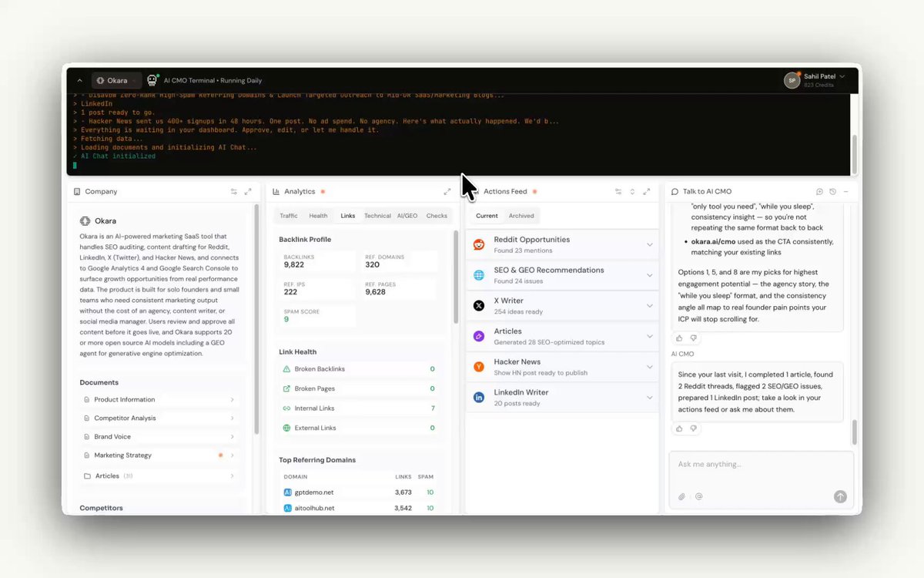Image resolution: width=924 pixels, height=578 pixels.
Task: Open the Marketing Strategy document
Action: click(159, 455)
